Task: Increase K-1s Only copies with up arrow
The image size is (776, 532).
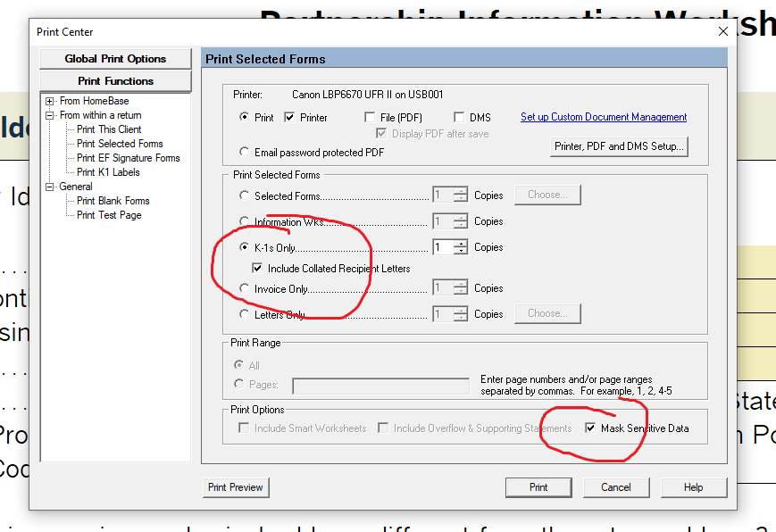Action: (461, 244)
